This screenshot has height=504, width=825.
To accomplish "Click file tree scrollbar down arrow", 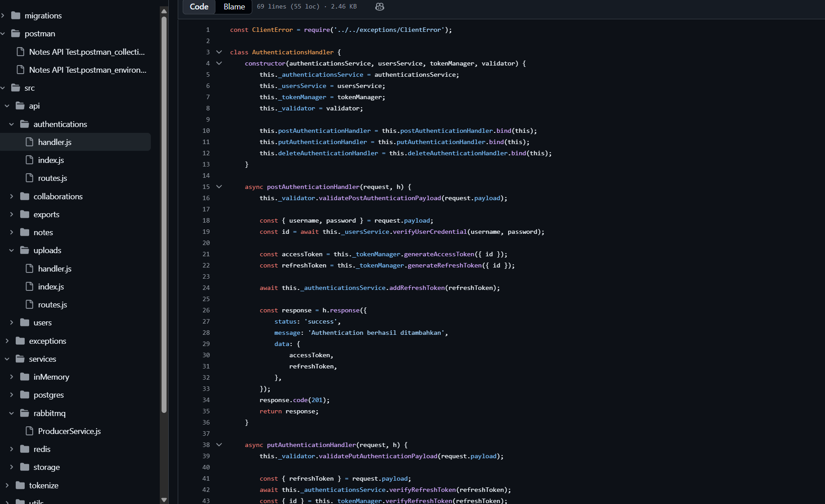I will tap(164, 500).
